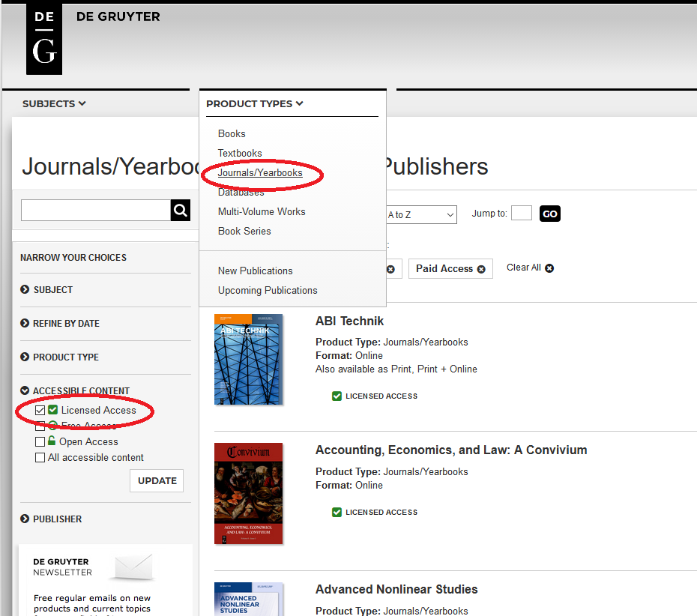Click the green lock Open Access icon
The width and height of the screenshot is (697, 616).
pos(52,441)
